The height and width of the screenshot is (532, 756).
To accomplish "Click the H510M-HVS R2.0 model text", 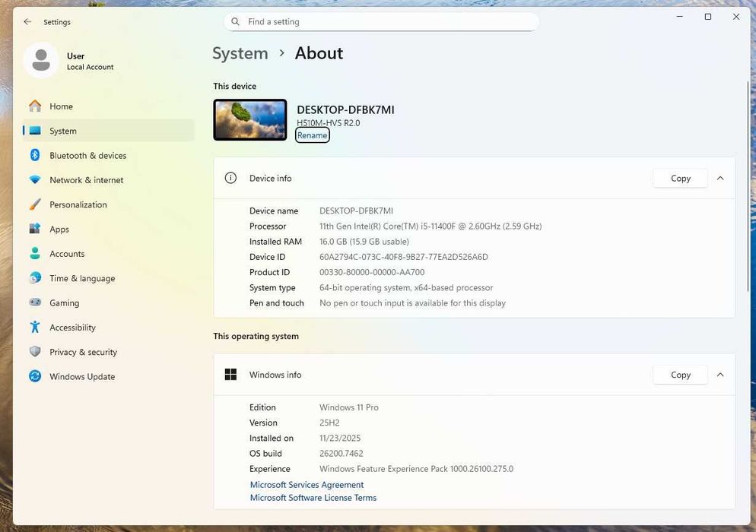I will (x=328, y=123).
